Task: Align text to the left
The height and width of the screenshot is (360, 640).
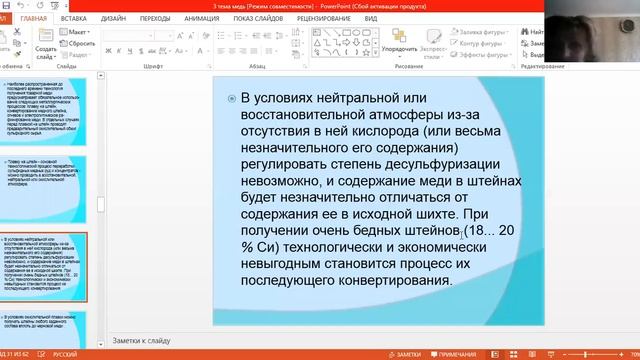Action: coord(221,51)
